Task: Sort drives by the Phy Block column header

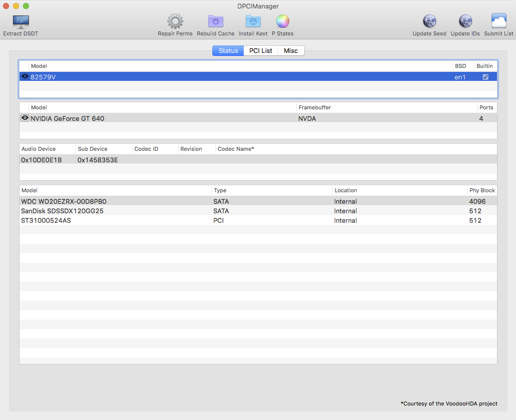Action: coord(482,190)
